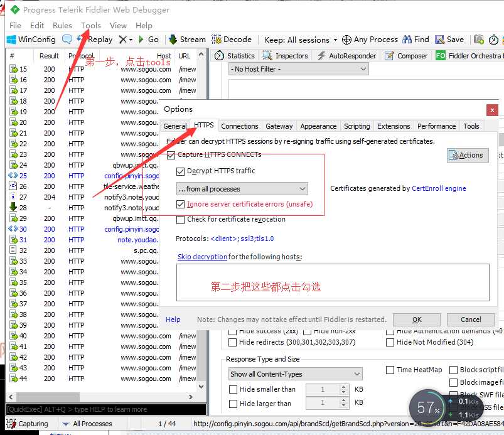Open the Statistics panel tab
Viewport: 504px width, 435px height.
pos(235,56)
